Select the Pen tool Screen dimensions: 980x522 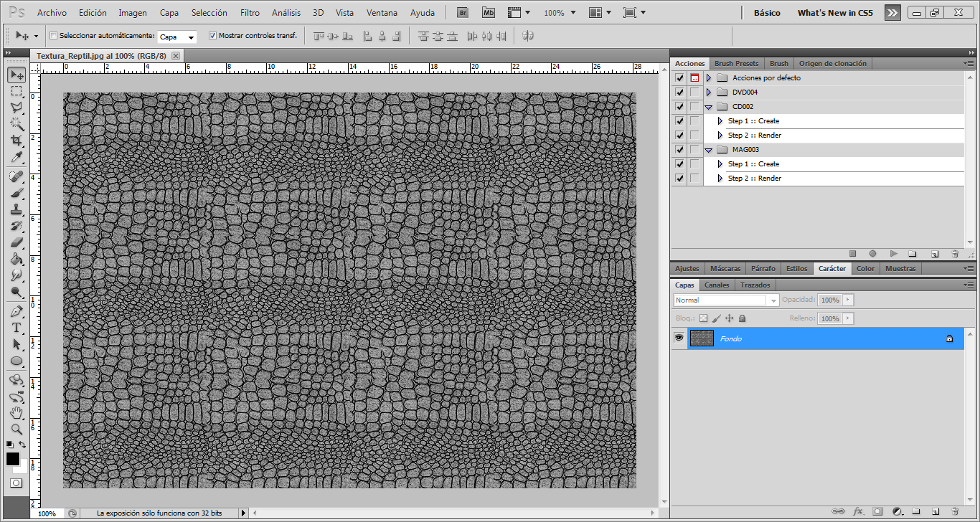tap(17, 311)
